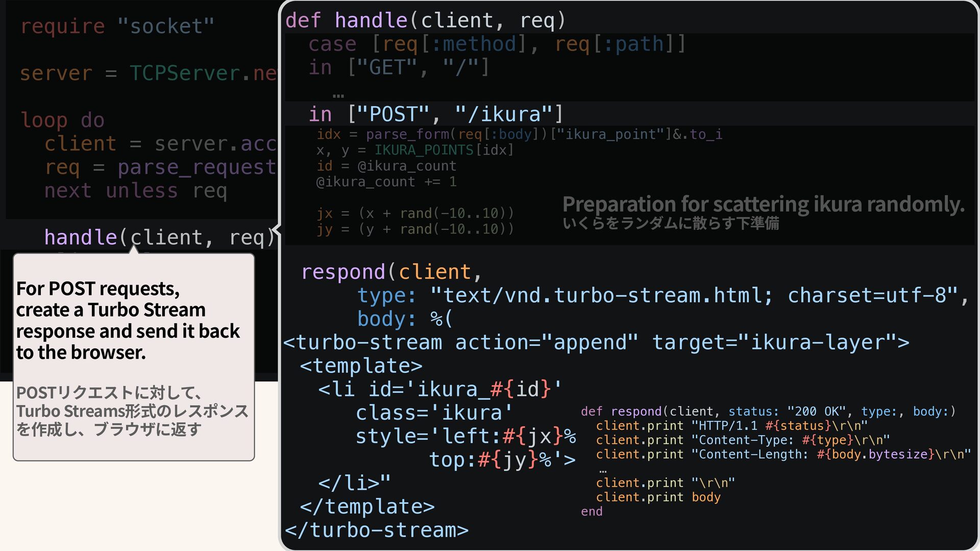Click the Content-Length print line
The height and width of the screenshot is (551, 980).
[783, 454]
